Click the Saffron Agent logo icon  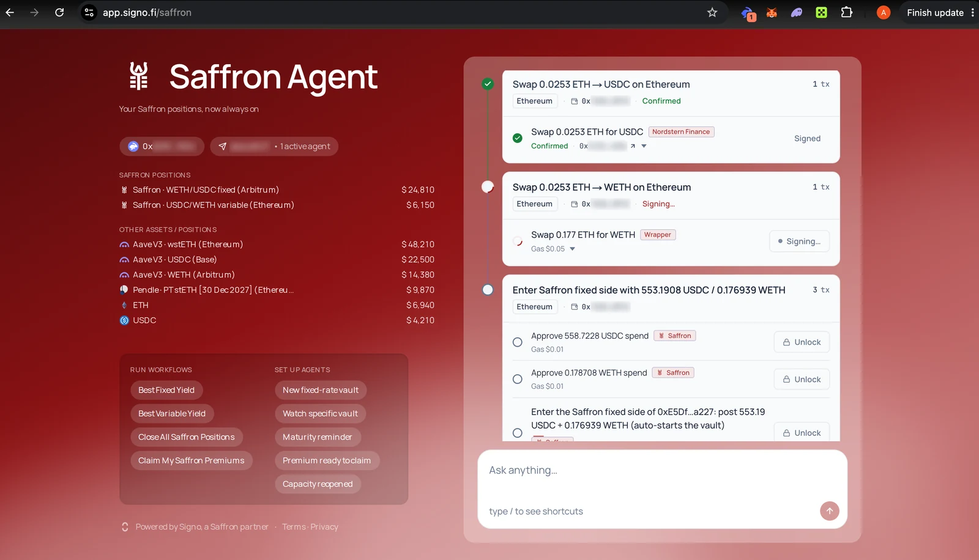[139, 76]
